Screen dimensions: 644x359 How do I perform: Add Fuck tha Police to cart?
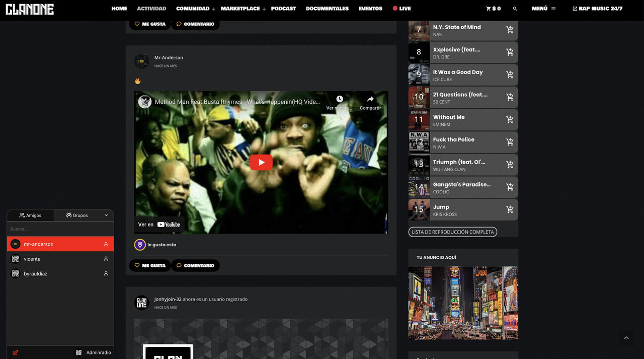(x=510, y=142)
